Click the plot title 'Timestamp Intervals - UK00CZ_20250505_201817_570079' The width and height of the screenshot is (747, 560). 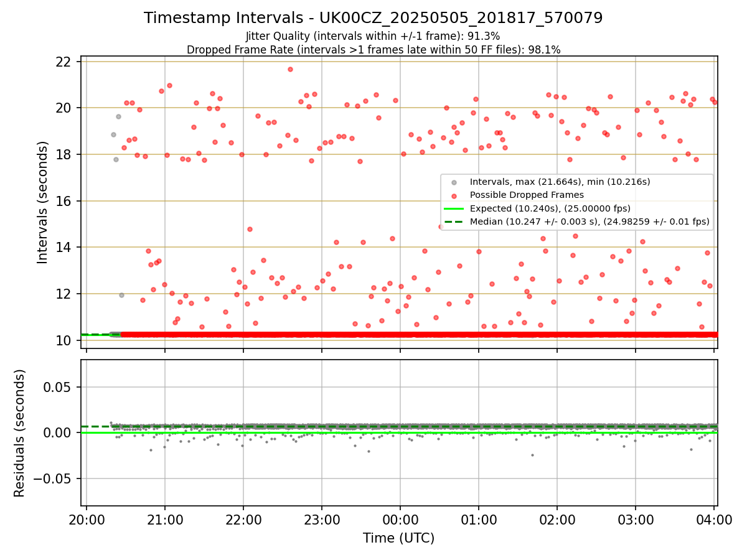(x=373, y=18)
